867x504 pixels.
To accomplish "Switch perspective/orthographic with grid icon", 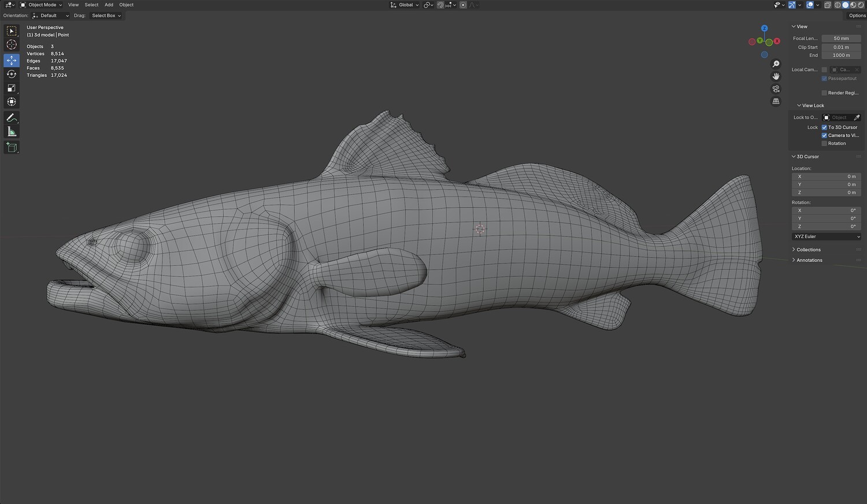I will coord(776,101).
